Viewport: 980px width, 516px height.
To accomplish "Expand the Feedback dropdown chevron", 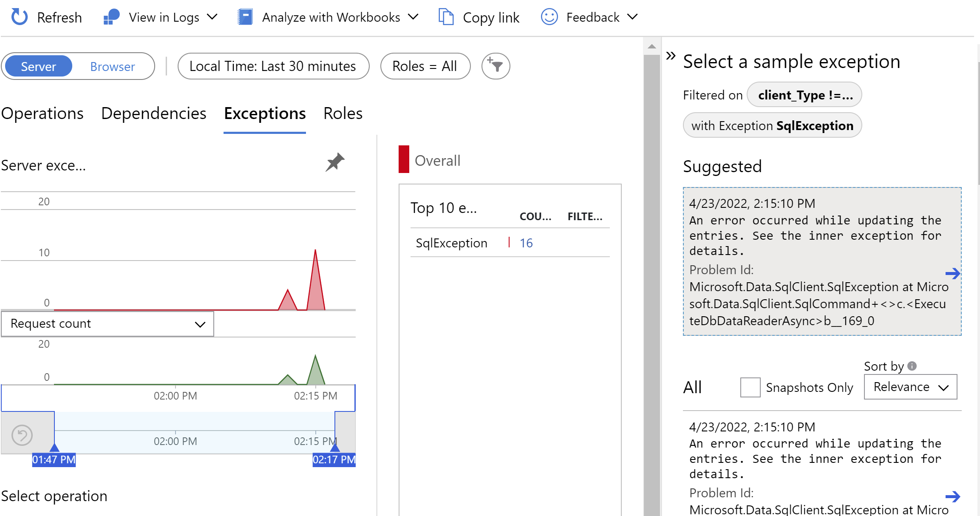I will tap(633, 17).
